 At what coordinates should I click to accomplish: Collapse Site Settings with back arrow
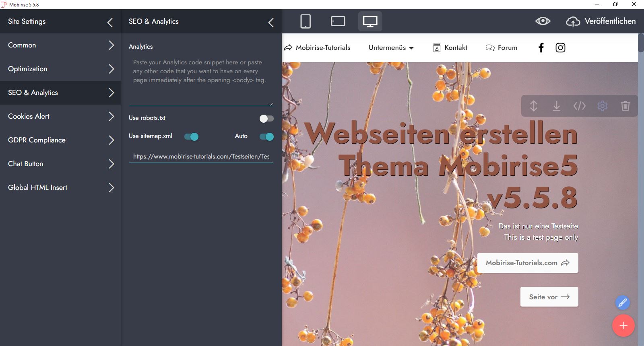[110, 22]
